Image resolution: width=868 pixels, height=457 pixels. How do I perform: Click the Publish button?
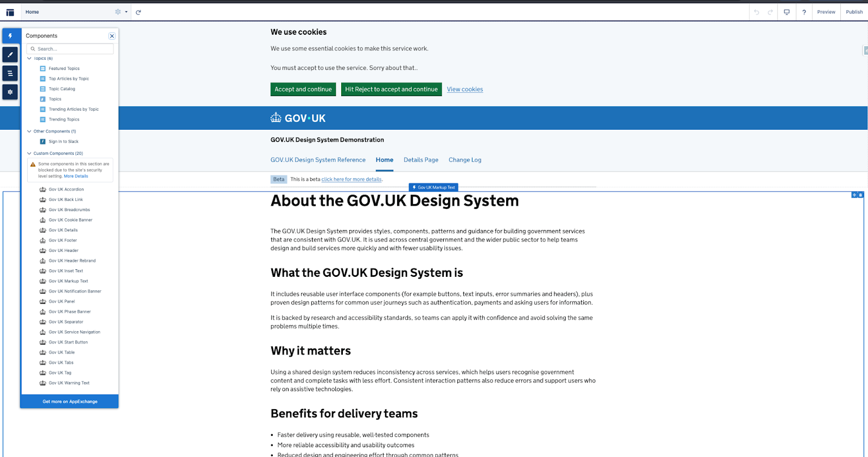coord(854,12)
